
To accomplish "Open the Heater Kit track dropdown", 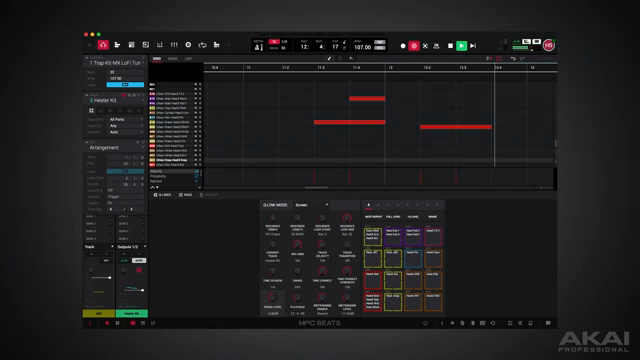I will [116, 100].
